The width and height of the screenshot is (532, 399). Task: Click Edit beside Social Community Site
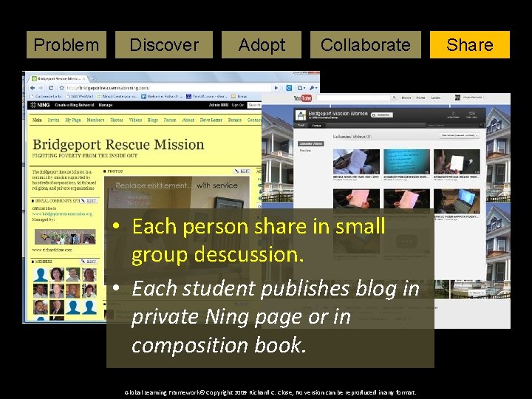(89, 201)
